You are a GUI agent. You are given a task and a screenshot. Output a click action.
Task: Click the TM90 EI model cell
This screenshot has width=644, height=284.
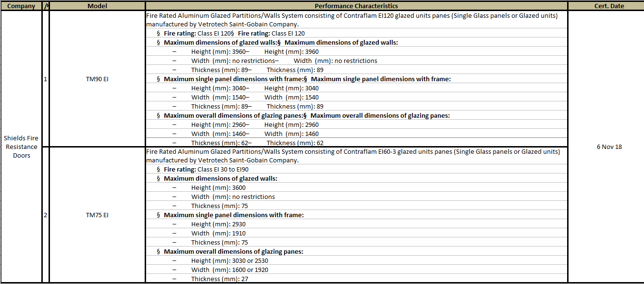point(97,79)
